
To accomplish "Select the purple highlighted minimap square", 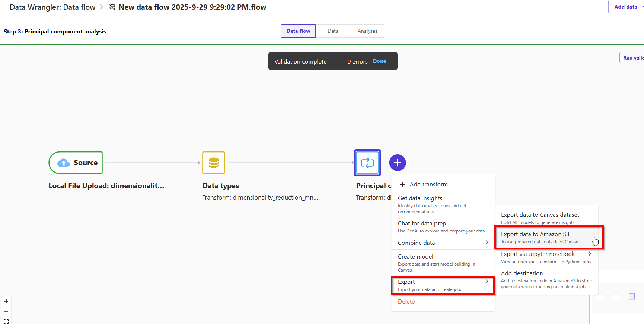I will pos(632,296).
